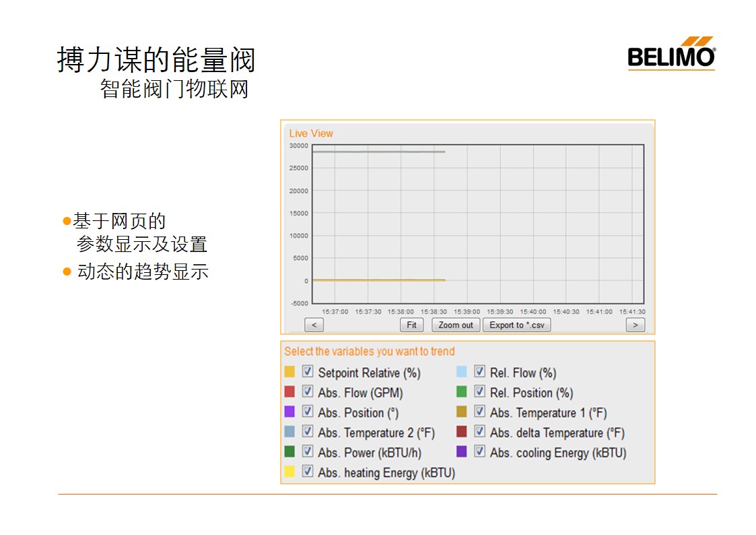Uncheck Setpoint Relative (%) checkbox
Viewport: 756px width, 535px height.
(308, 371)
